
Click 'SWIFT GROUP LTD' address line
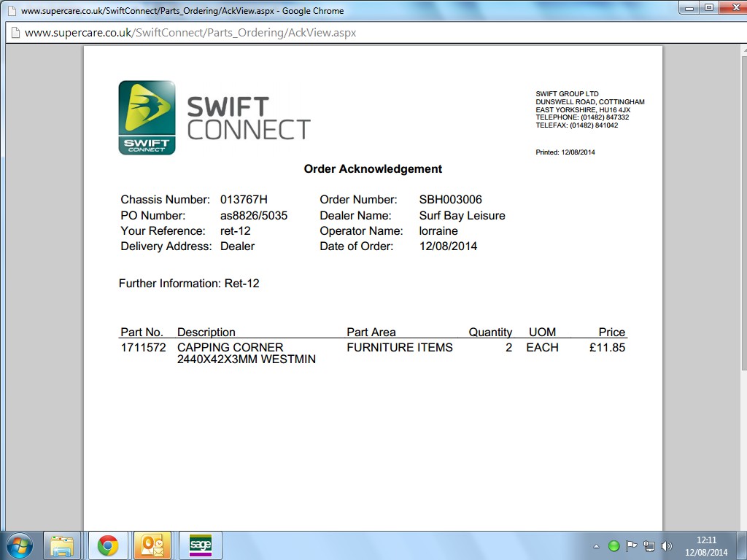tap(567, 94)
